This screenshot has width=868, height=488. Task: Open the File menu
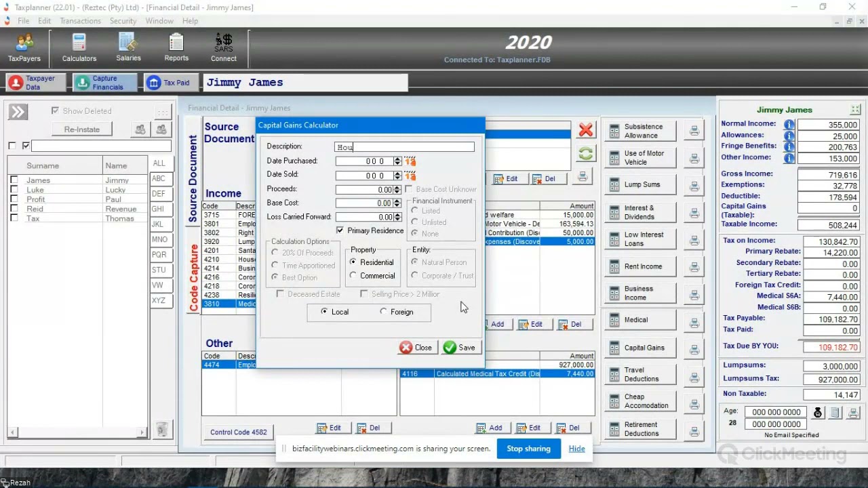(x=23, y=21)
